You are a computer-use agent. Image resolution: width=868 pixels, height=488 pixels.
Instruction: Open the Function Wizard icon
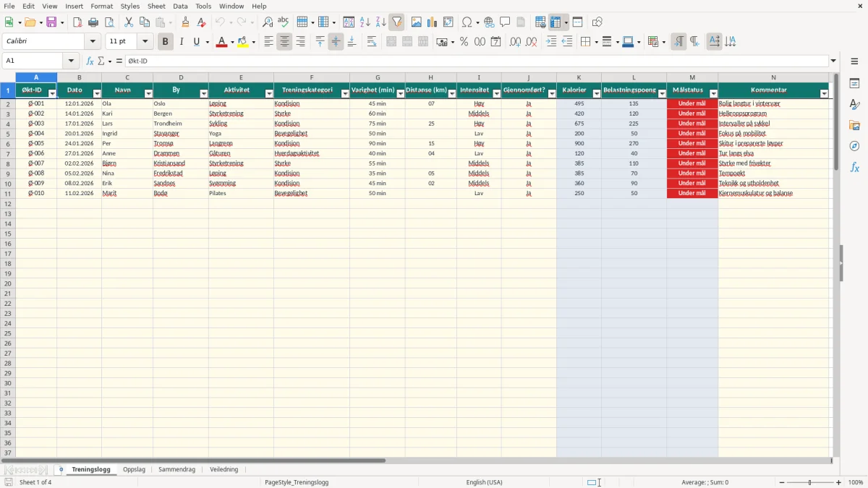(x=90, y=61)
